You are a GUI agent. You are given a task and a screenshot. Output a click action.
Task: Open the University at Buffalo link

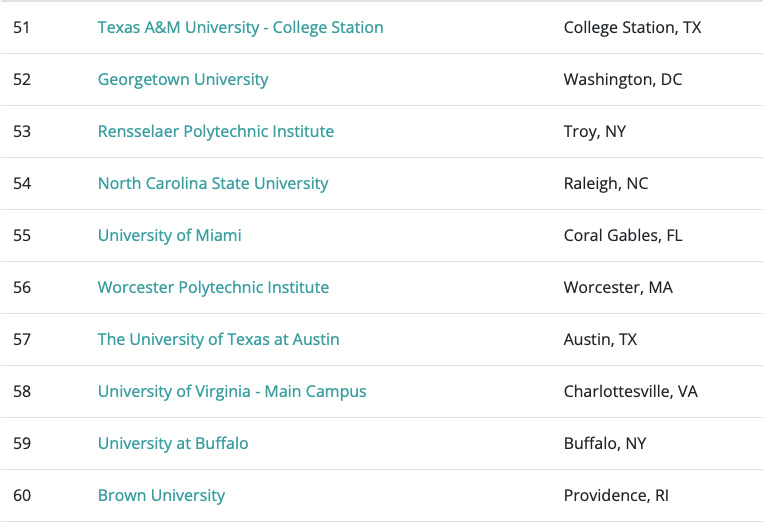point(173,444)
